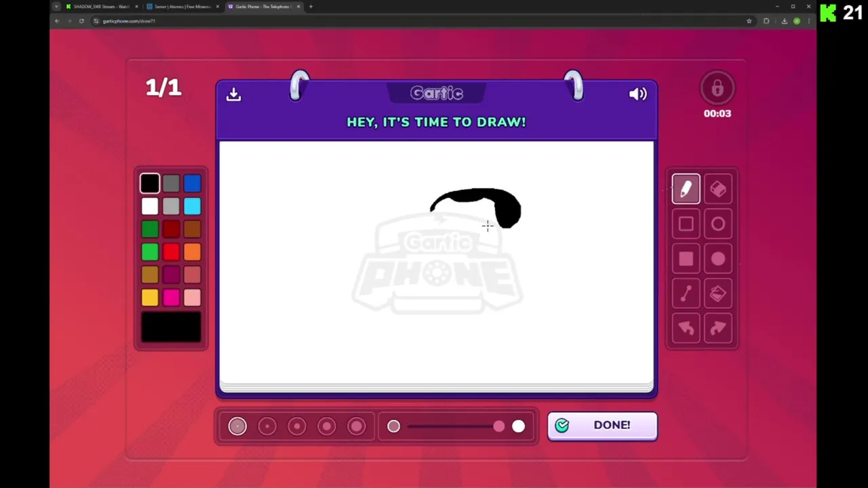Viewport: 868px width, 488px height.
Task: Select the smallest brush size
Action: point(237,426)
